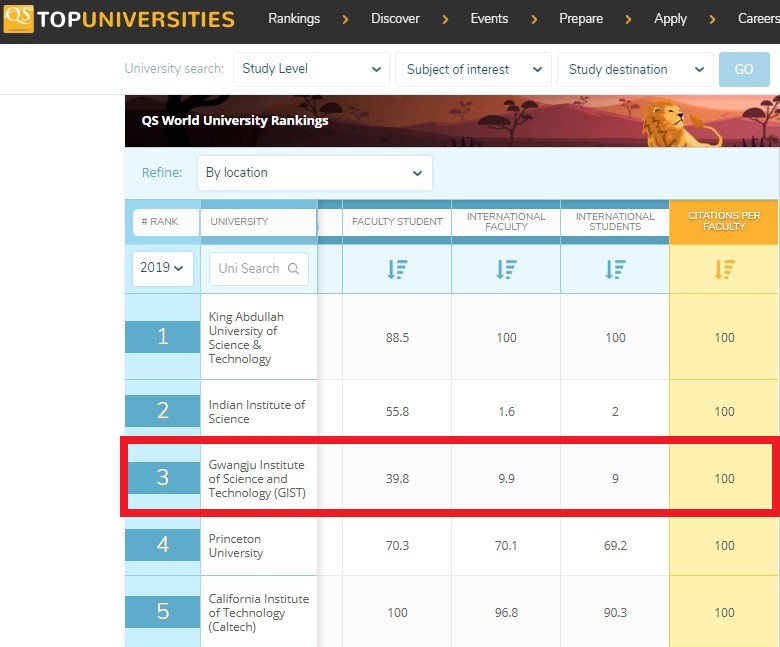Open the Prepare menu
The image size is (780, 647).
click(581, 18)
